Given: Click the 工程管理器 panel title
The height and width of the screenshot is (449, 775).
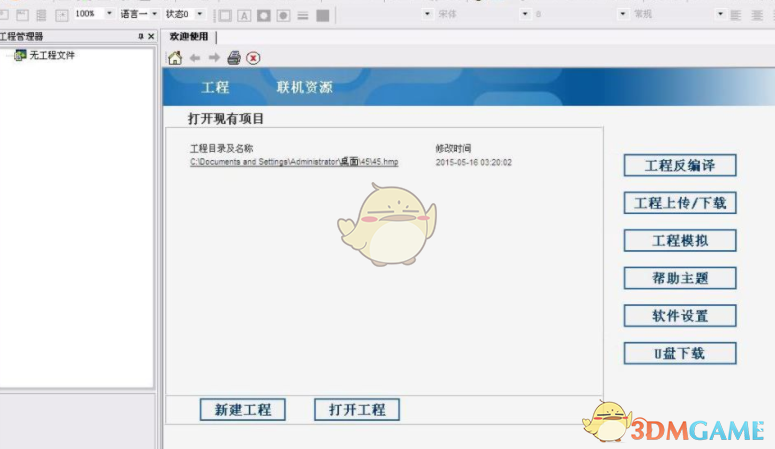Looking at the screenshot, I should coord(21,36).
